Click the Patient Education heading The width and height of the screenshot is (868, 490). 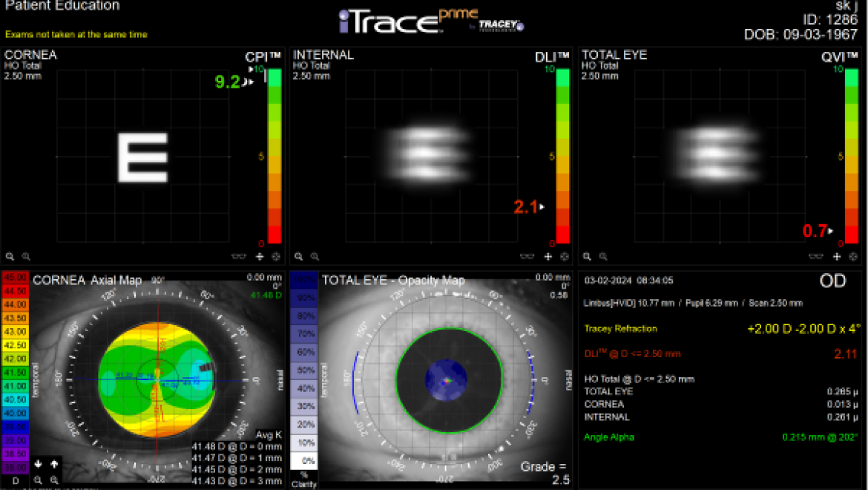[x=62, y=6]
